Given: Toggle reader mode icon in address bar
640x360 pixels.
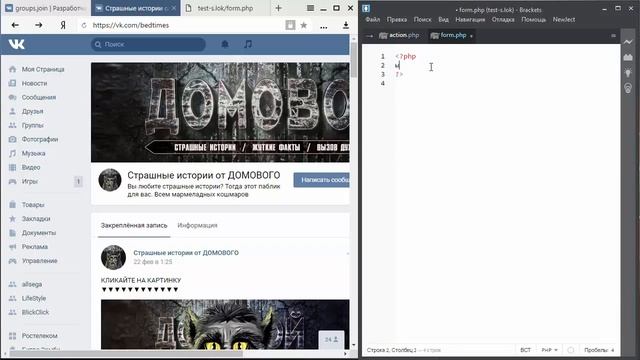Looking at the screenshot, I should (290, 25).
